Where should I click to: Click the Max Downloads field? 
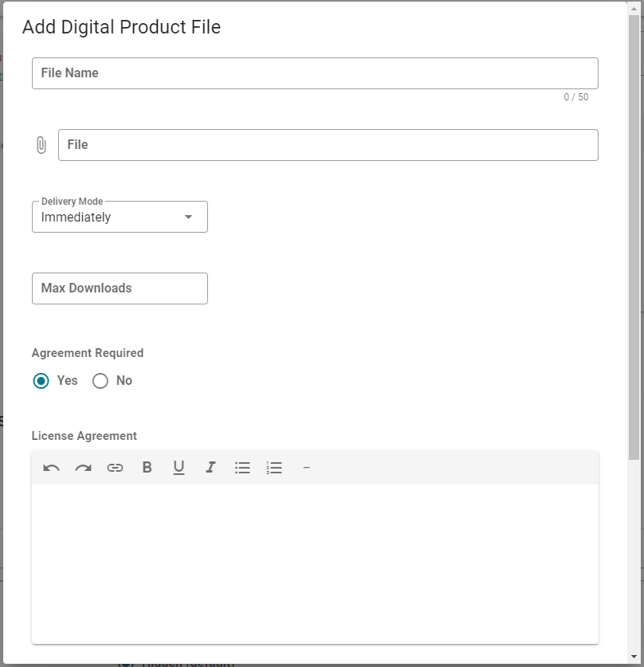120,288
